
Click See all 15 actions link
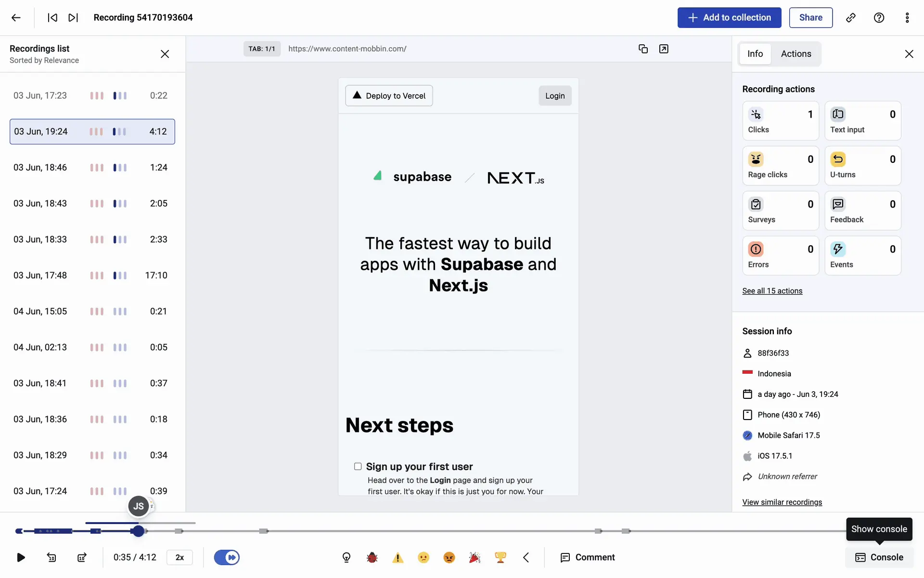(772, 291)
